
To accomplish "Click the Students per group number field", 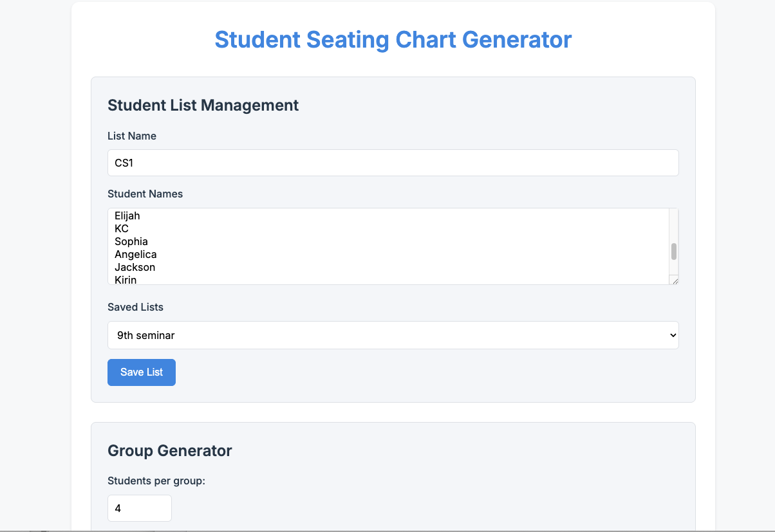I will coord(139,508).
